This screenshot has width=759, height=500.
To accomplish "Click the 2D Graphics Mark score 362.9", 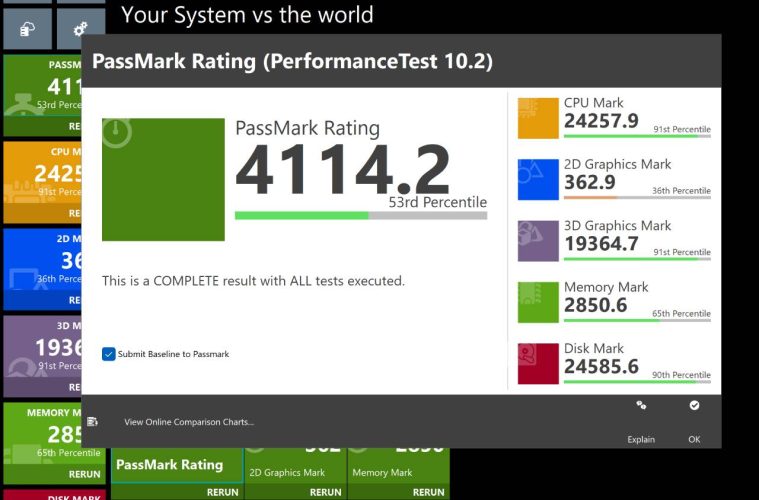I will (590, 182).
